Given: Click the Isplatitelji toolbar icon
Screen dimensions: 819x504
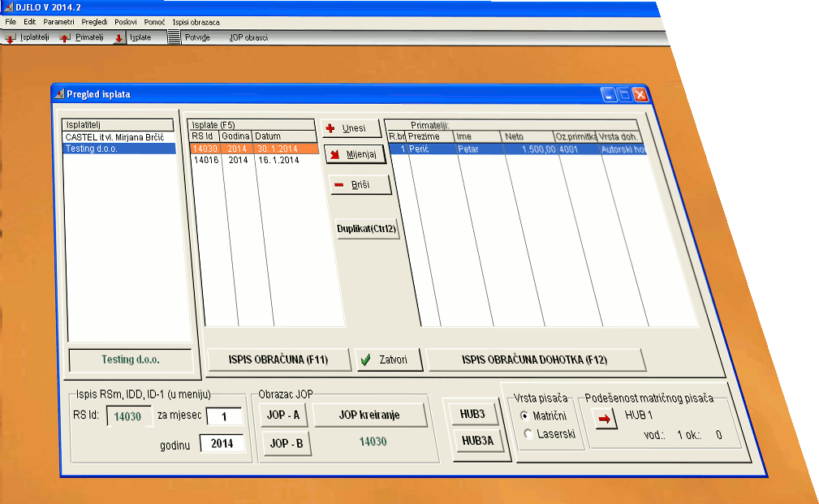Looking at the screenshot, I should [x=11, y=38].
